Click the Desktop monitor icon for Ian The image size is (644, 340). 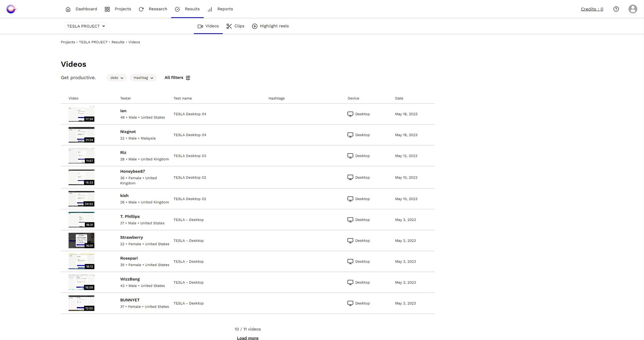tap(350, 114)
